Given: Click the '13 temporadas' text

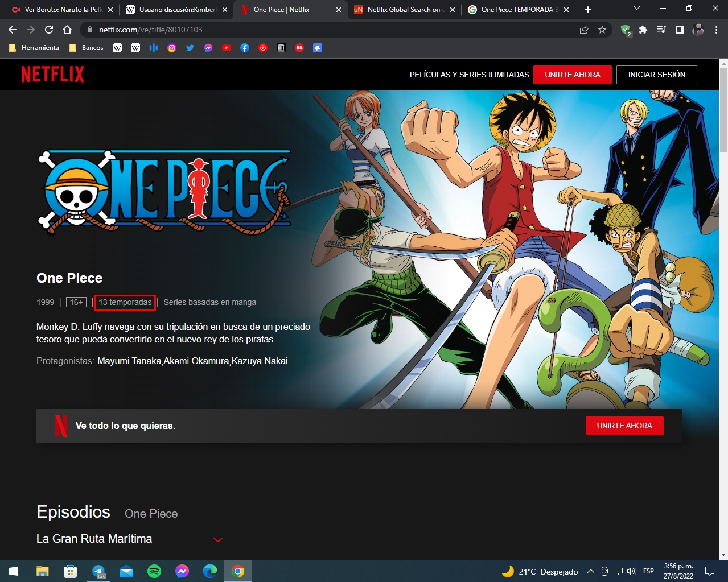Looking at the screenshot, I should pyautogui.click(x=125, y=302).
